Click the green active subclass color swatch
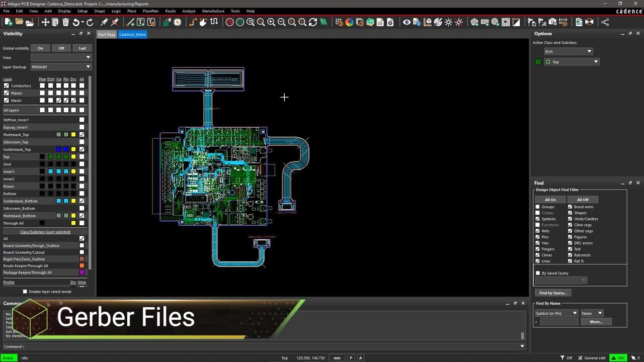The height and width of the screenshot is (362, 644). (538, 62)
